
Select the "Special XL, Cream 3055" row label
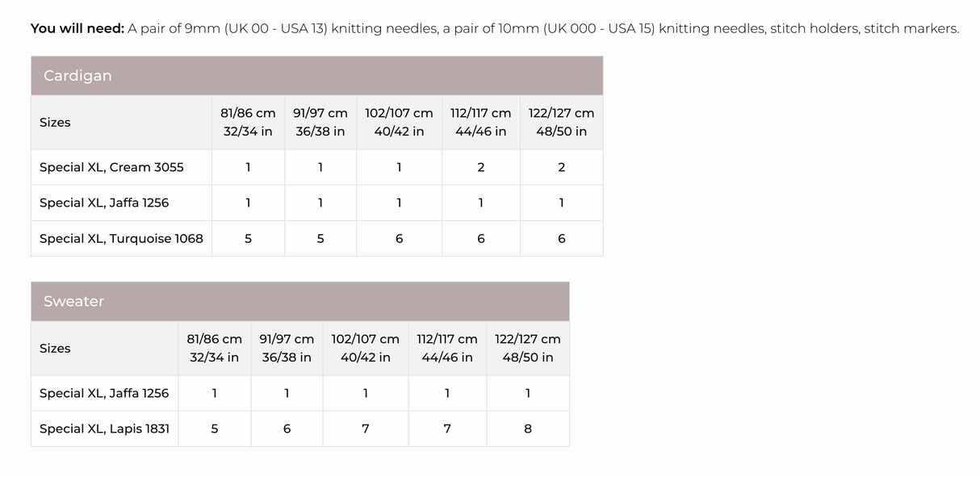(x=111, y=168)
